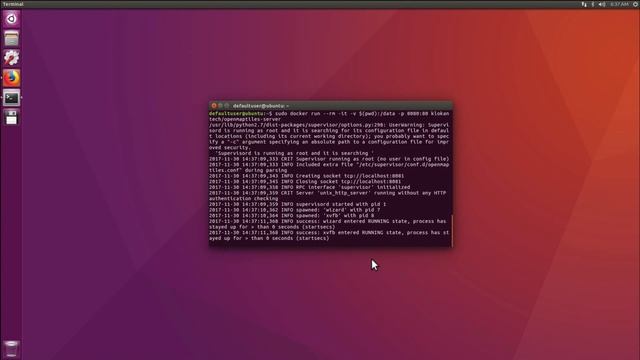Close the terminal window
The height and width of the screenshot is (360, 640).
pyautogui.click(x=214, y=106)
